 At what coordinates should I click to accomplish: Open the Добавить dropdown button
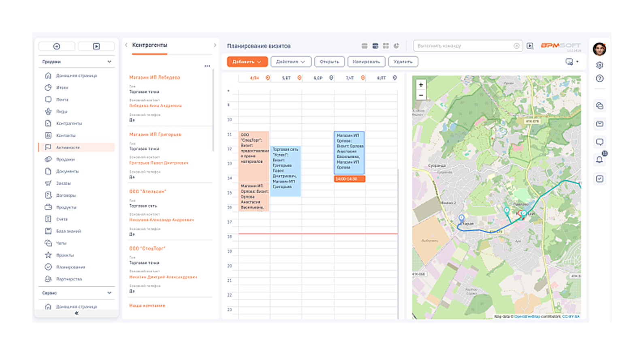[247, 62]
